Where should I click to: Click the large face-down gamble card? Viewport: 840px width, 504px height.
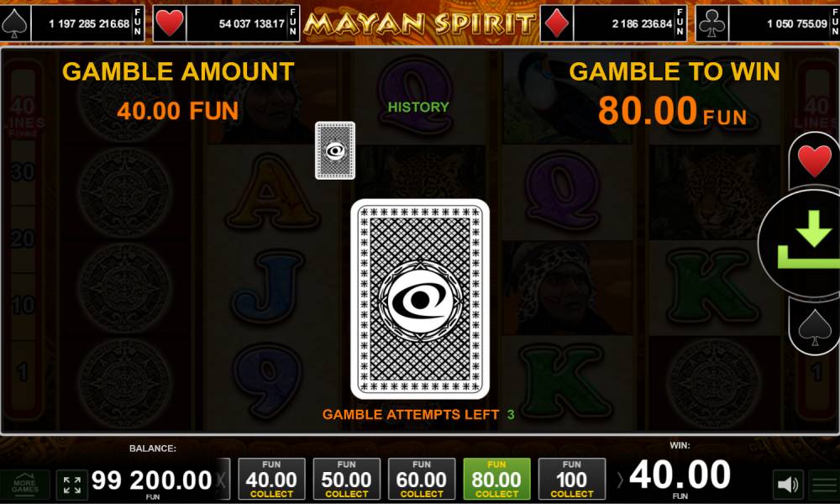(420, 299)
